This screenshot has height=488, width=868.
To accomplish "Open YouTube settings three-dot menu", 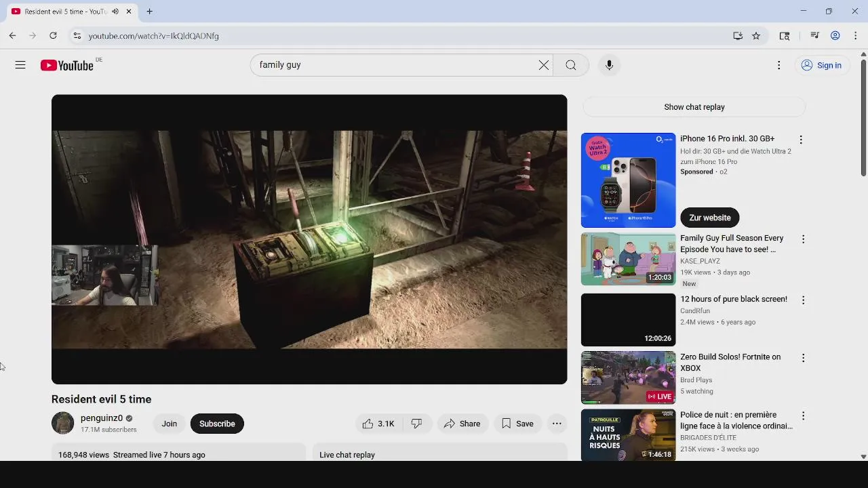I will 779,65.
